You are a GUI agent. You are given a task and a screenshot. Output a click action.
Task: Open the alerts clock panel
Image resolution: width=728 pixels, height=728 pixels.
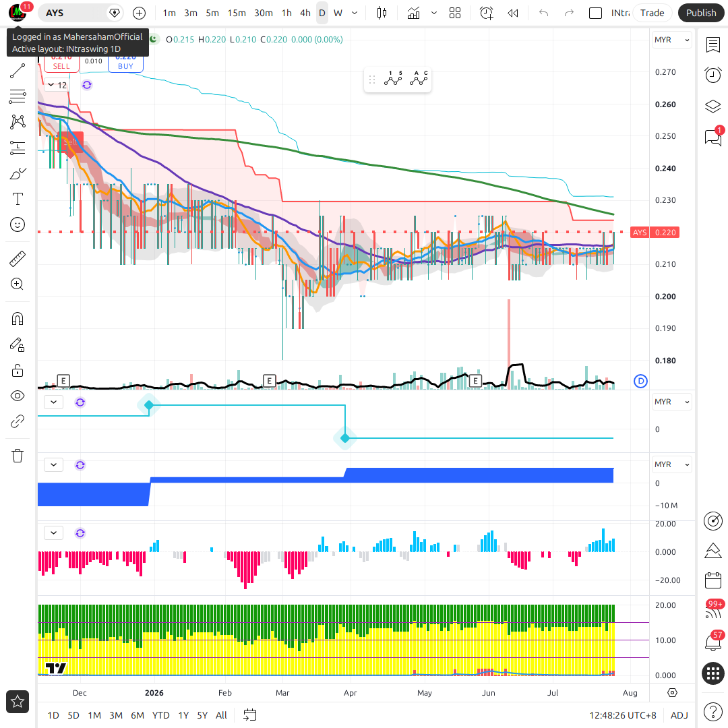point(713,75)
